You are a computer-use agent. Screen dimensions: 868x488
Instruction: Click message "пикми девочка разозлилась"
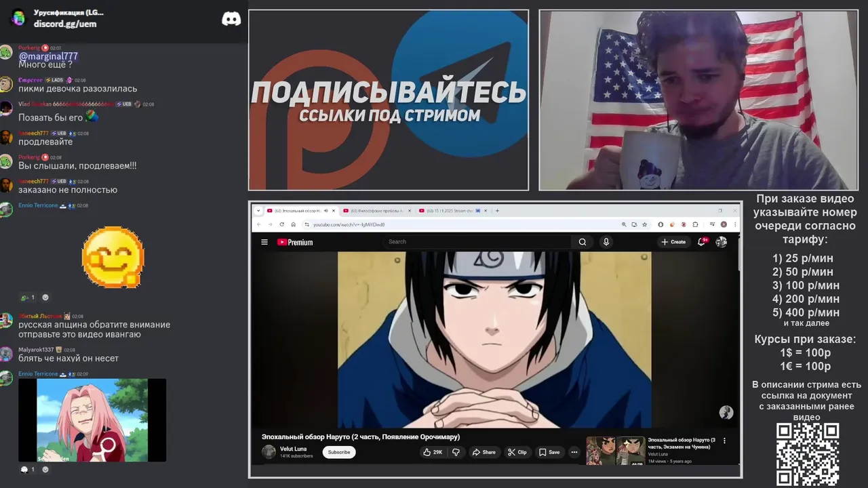pyautogui.click(x=78, y=89)
